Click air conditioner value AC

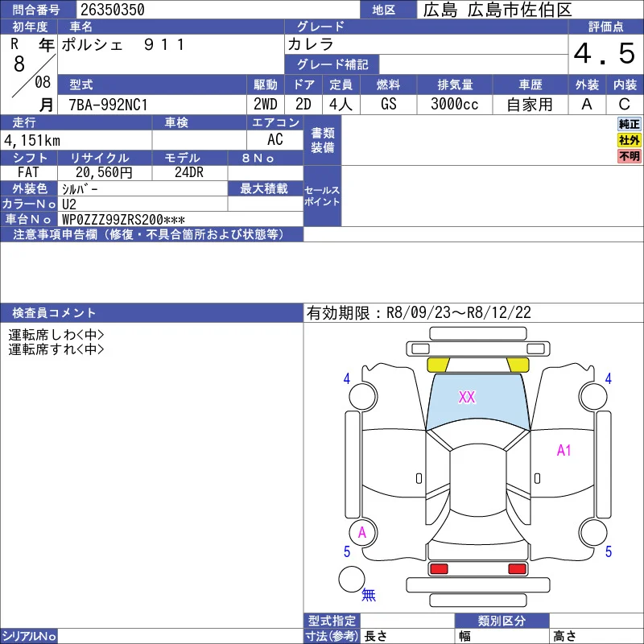(x=275, y=139)
